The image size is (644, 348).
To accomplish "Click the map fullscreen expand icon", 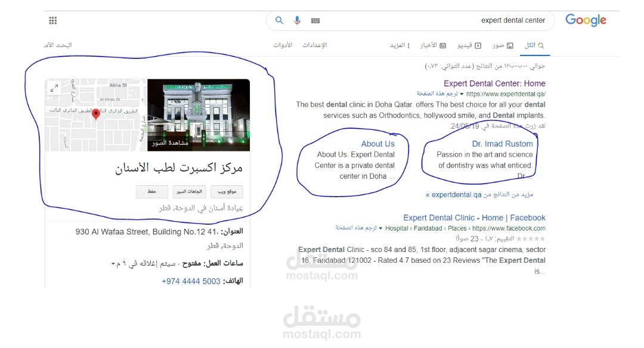I will point(54,88).
